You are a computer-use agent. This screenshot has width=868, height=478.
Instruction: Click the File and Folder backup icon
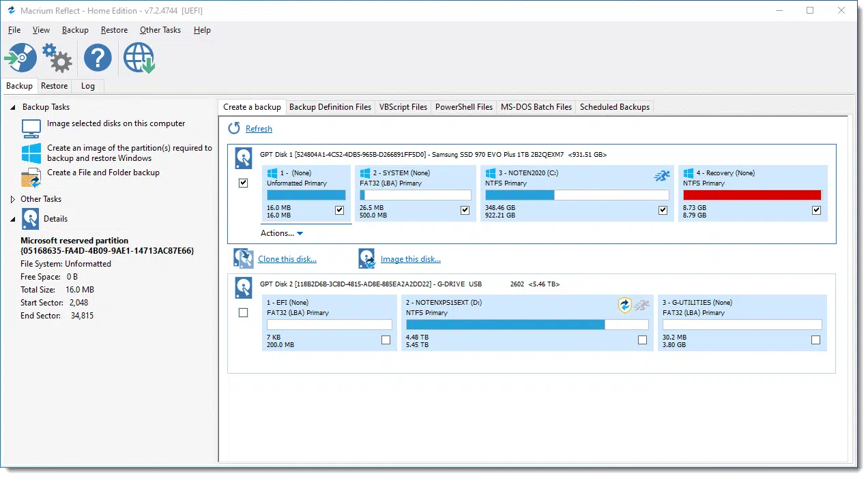coord(31,177)
